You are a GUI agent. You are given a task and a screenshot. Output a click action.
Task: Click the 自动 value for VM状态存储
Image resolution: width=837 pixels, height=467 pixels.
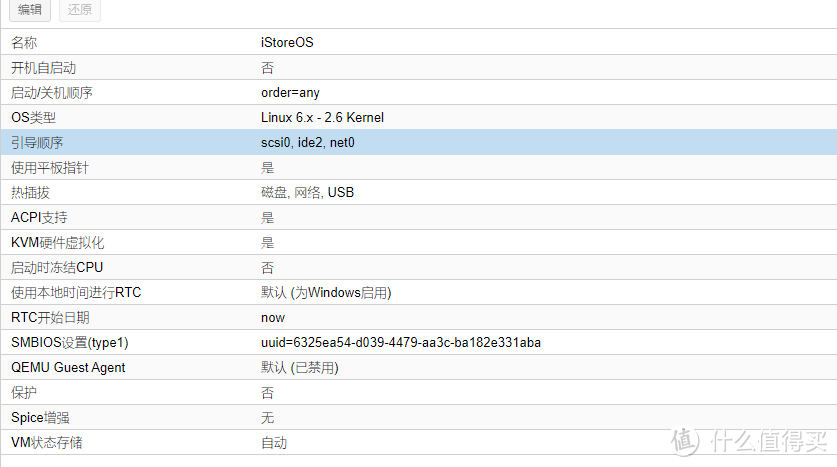click(274, 443)
